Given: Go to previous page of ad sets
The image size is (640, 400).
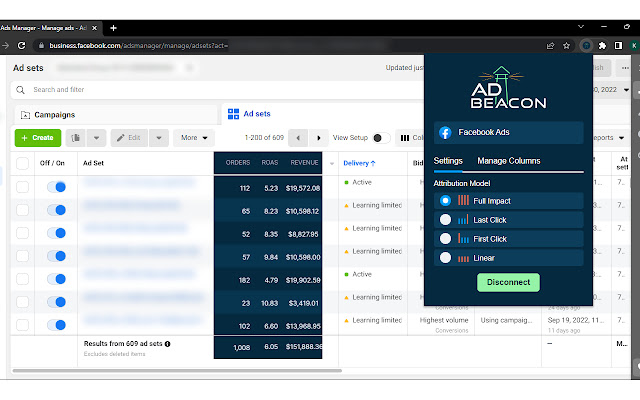Looking at the screenshot, I should click(298, 138).
